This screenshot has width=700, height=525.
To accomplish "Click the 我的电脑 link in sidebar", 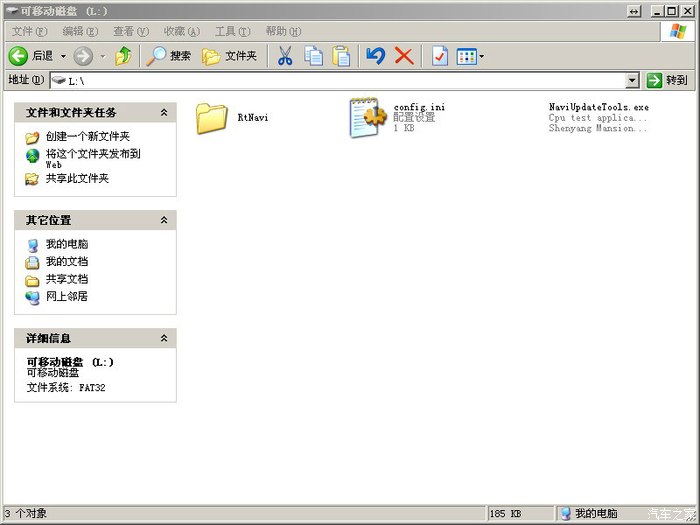I will [66, 244].
